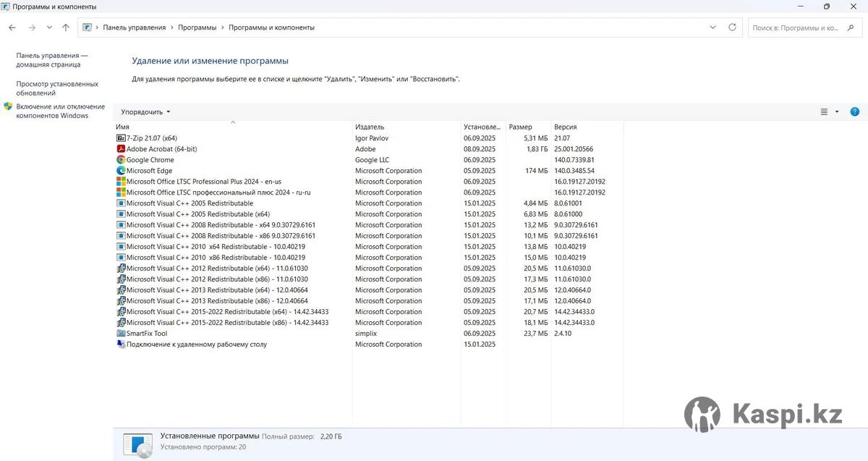The width and height of the screenshot is (868, 461).
Task: Expand the address bar history dropdown
Action: tap(714, 28)
